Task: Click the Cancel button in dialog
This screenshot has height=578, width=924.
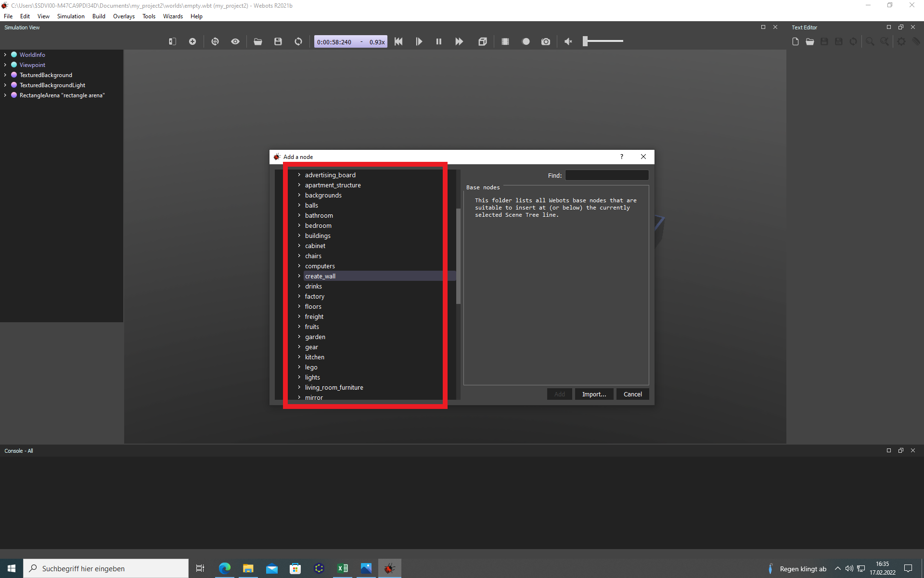Action: pyautogui.click(x=632, y=394)
